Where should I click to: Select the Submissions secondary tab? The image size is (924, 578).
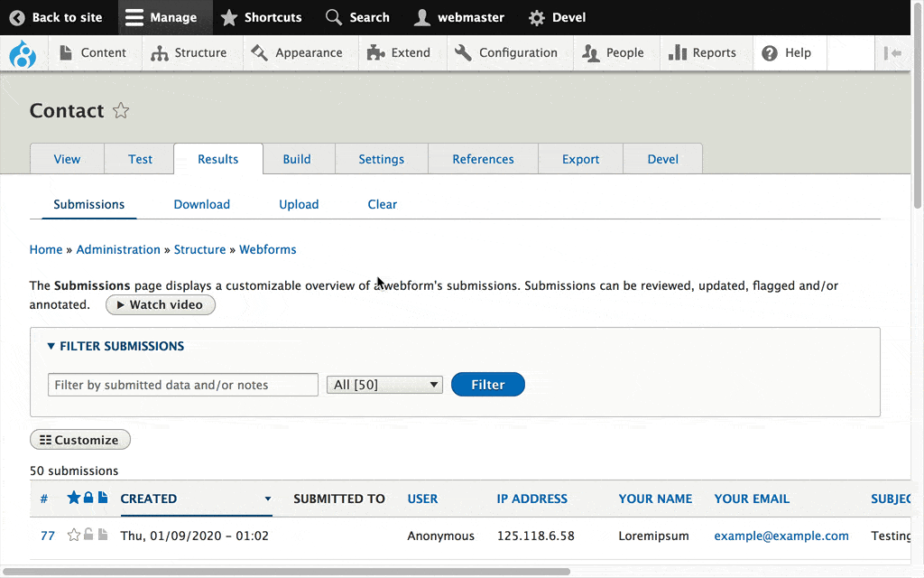89,204
